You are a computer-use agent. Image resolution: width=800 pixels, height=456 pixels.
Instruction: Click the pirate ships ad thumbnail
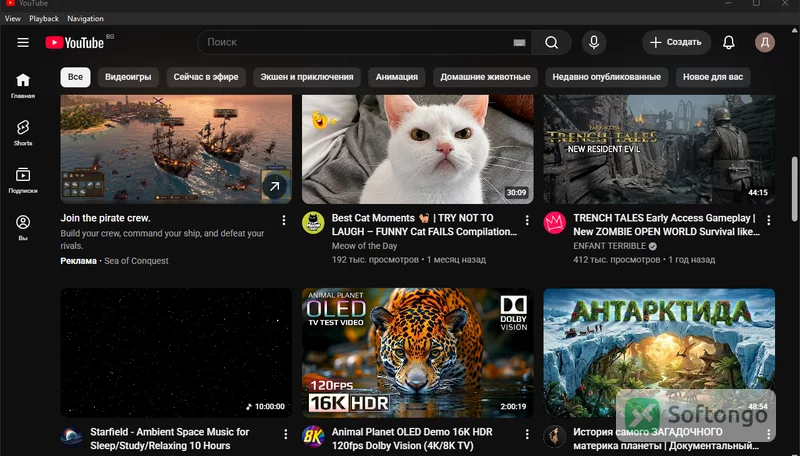tap(176, 149)
